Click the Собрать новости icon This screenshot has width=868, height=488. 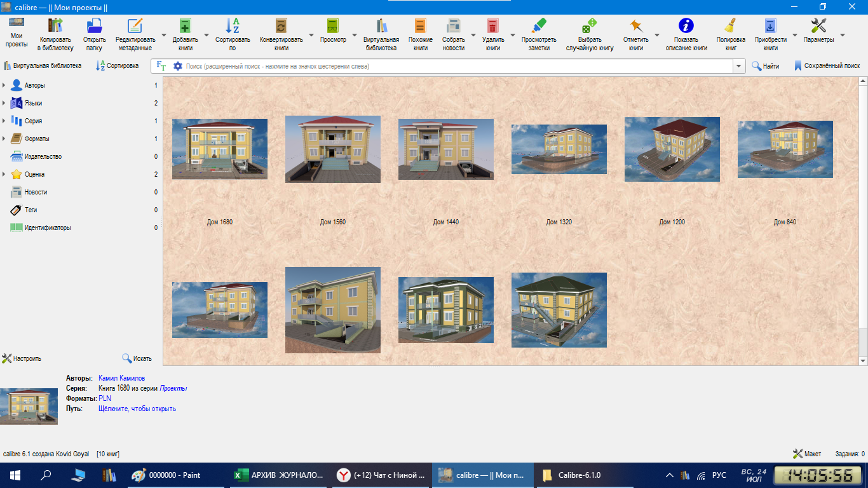454,26
